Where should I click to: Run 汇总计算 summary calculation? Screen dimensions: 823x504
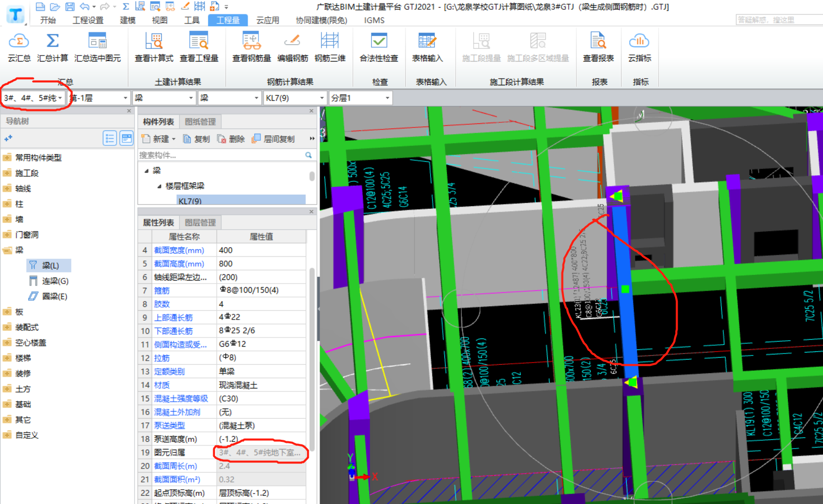pos(52,47)
